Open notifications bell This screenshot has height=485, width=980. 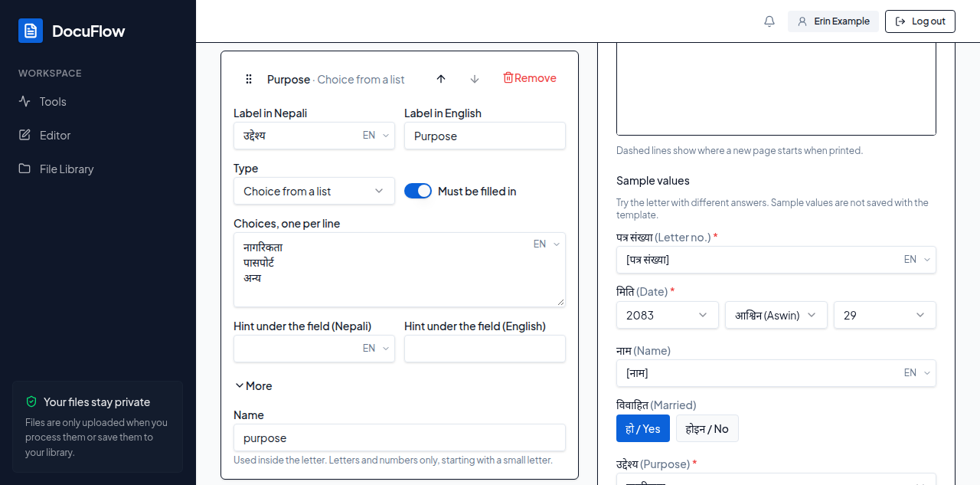tap(769, 21)
